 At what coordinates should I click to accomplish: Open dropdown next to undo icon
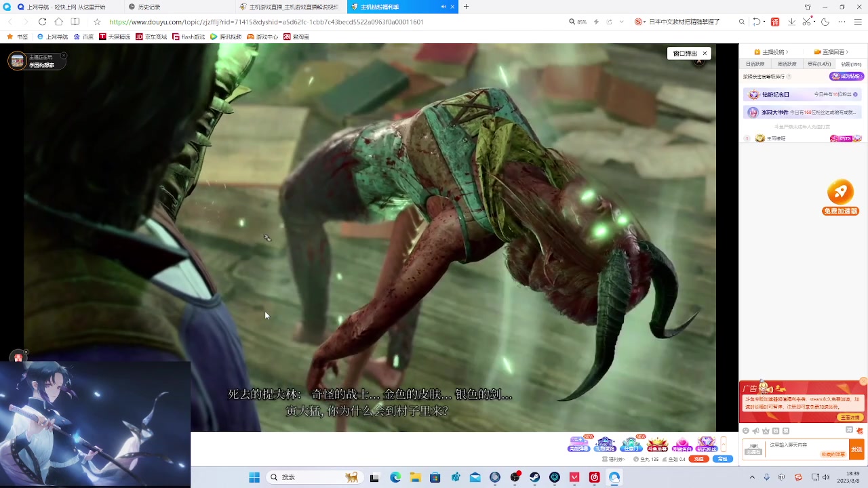[765, 22]
